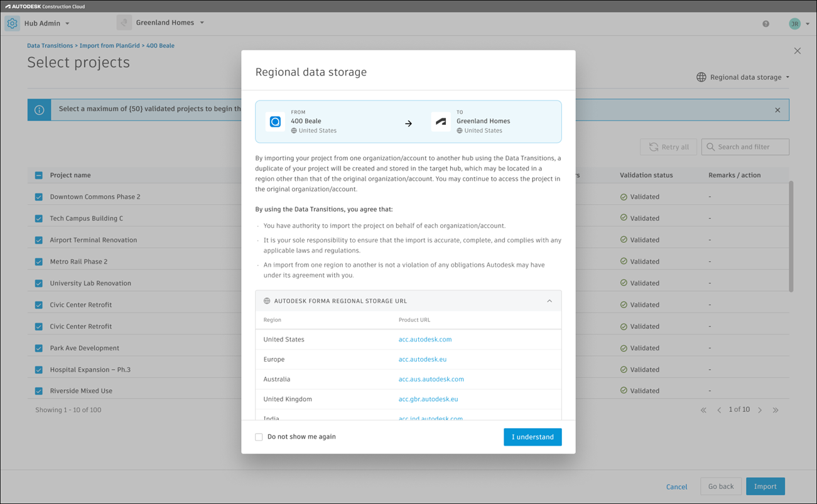Click the Go back button
Image resolution: width=817 pixels, height=504 pixels.
721,486
